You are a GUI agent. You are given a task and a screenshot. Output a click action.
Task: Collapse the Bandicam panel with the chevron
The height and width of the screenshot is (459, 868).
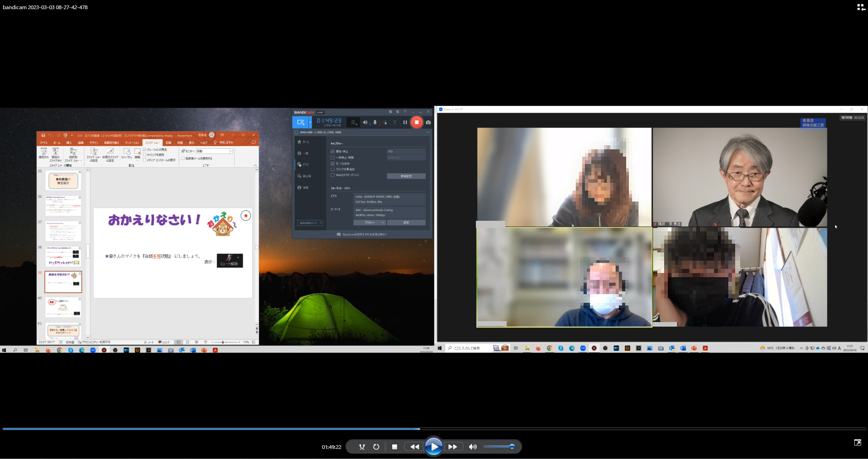tap(428, 132)
